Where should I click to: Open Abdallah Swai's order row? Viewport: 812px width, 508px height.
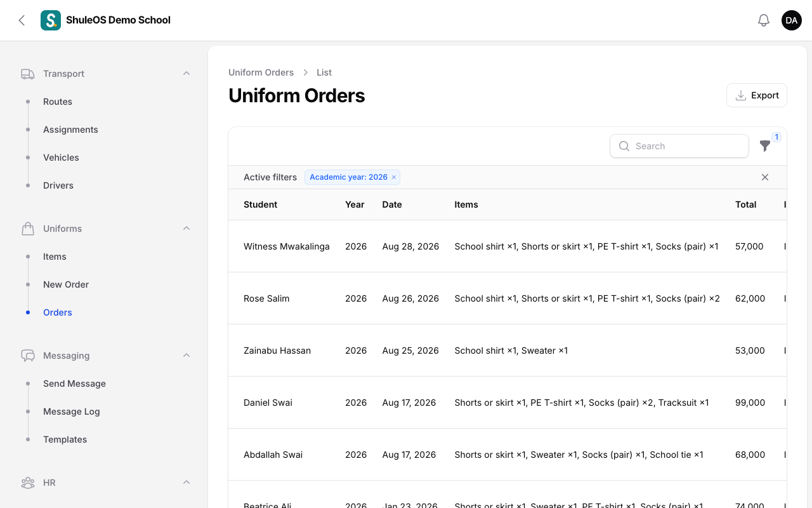click(507, 455)
